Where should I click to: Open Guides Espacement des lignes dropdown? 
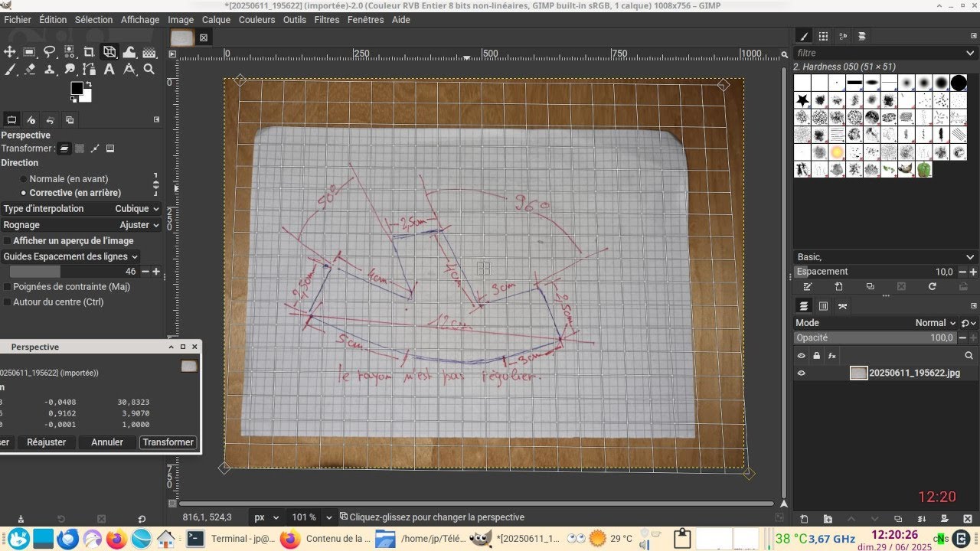click(70, 256)
